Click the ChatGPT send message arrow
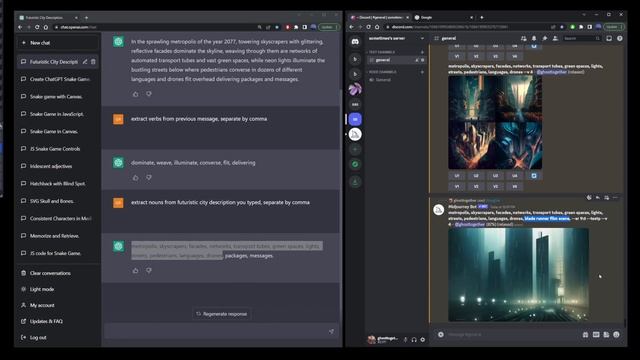Screen dimensions: 640x360 (x=331, y=331)
